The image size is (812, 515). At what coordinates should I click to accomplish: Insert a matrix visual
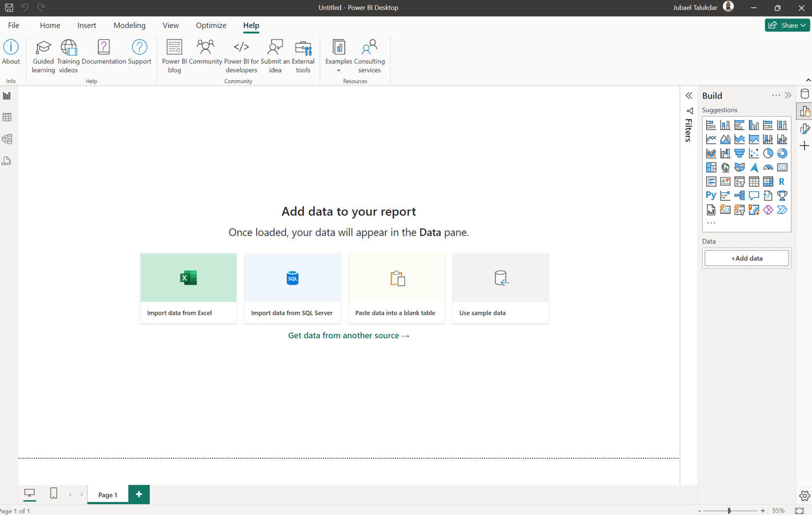pos(768,181)
